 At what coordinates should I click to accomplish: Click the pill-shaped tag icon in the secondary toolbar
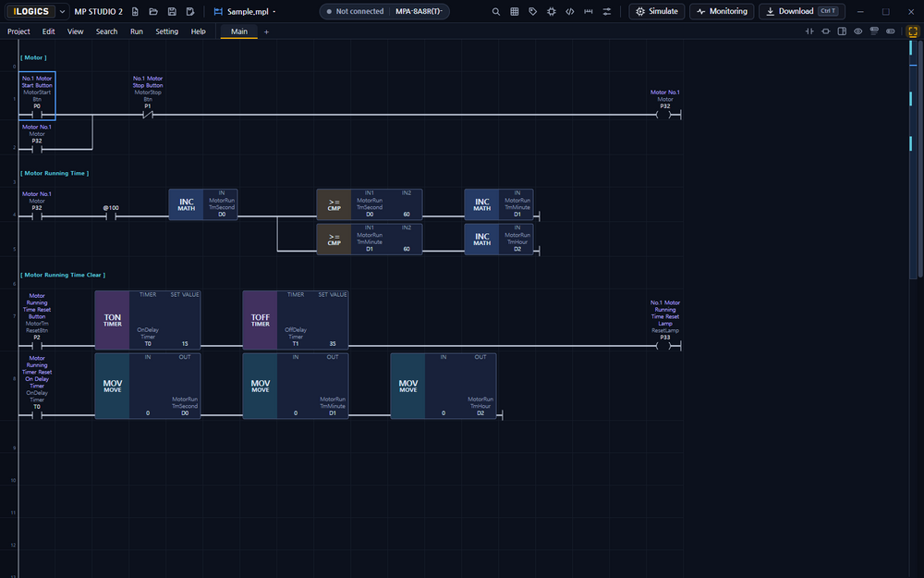pyautogui.click(x=891, y=31)
